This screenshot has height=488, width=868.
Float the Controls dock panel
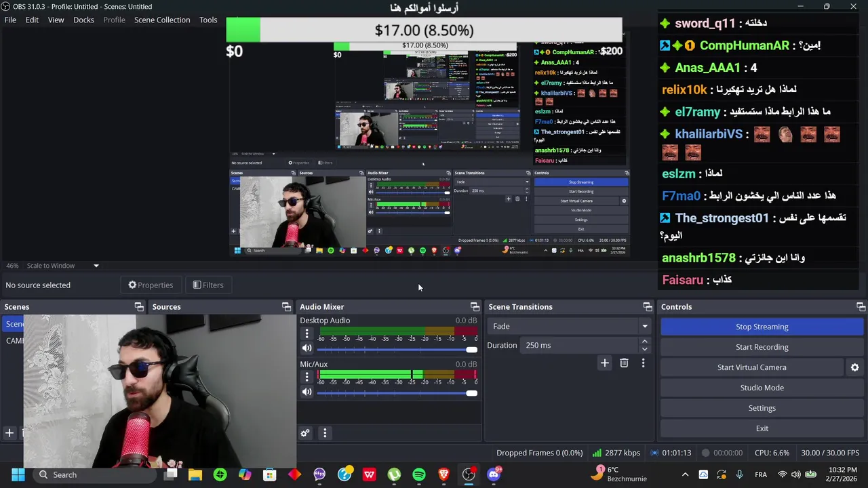pos(861,307)
